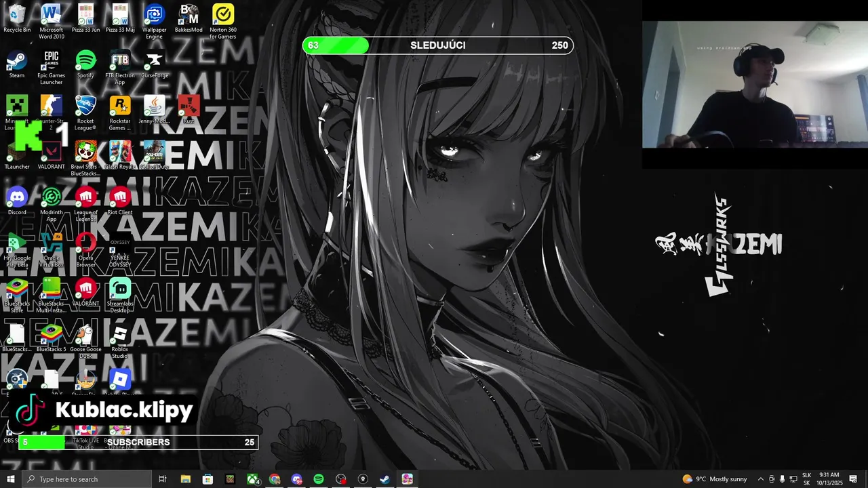Launch League of Legends shortcut
This screenshot has width=868, height=488.
pos(85,204)
